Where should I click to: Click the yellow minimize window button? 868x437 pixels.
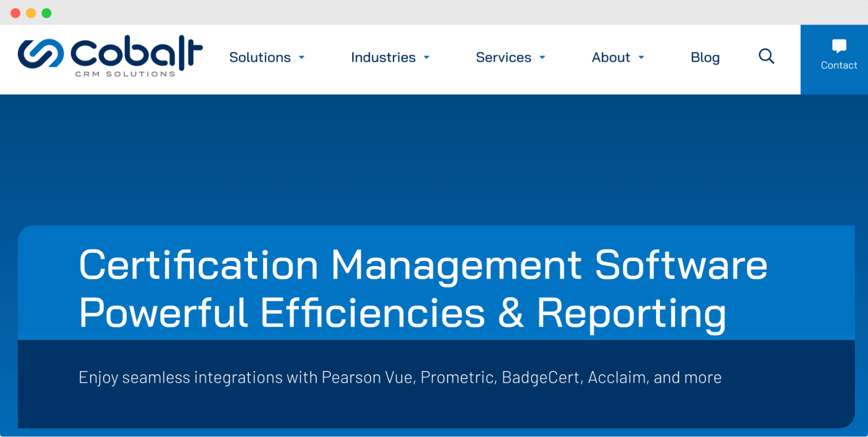point(31,13)
